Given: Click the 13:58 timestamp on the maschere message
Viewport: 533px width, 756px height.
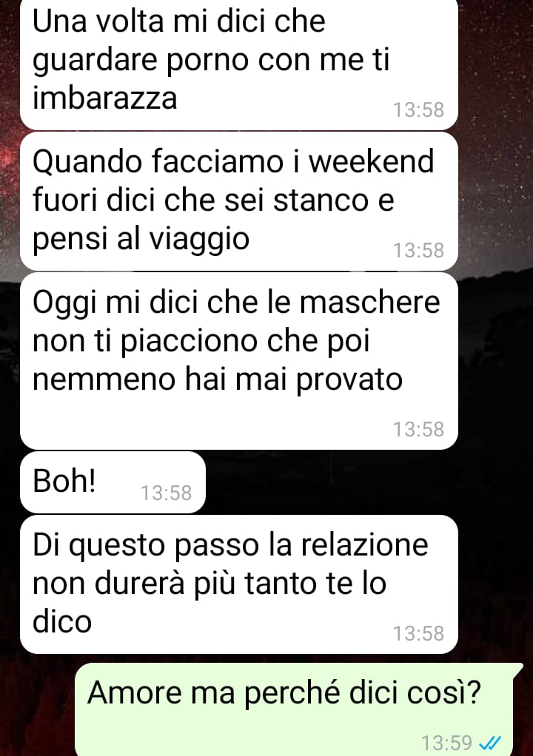Looking at the screenshot, I should pos(418,429).
